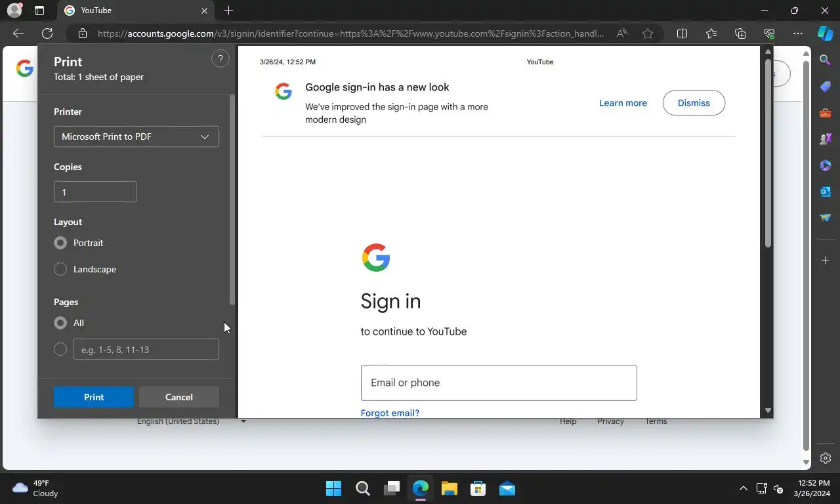The width and height of the screenshot is (840, 504).
Task: Open the Settings and more ellipsis menu
Action: [x=798, y=33]
